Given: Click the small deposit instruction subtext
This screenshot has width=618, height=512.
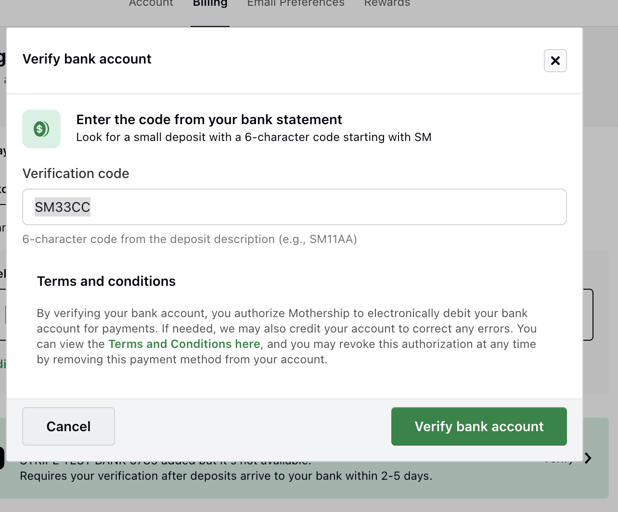Looking at the screenshot, I should coord(254,137).
